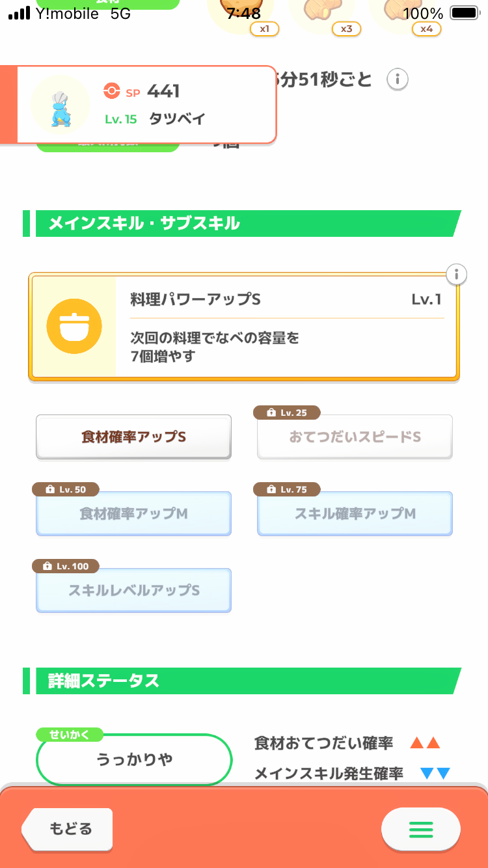
Task: Open the green hamburger menu button
Action: (x=420, y=829)
